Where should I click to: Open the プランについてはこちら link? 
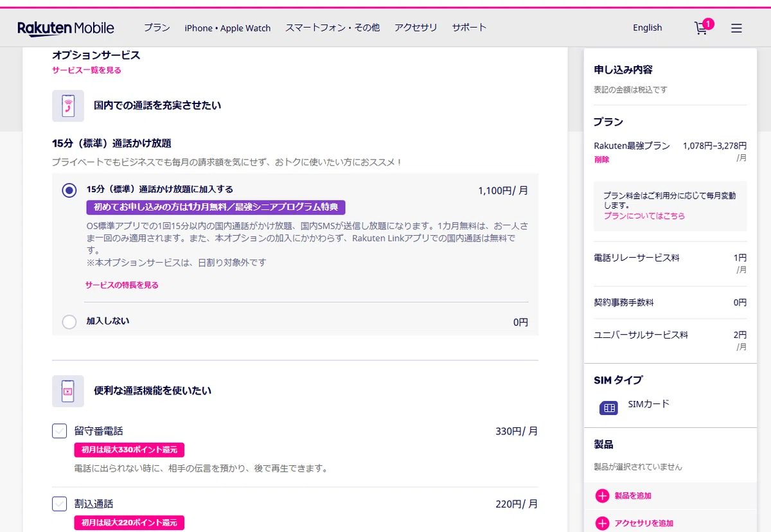pyautogui.click(x=644, y=216)
